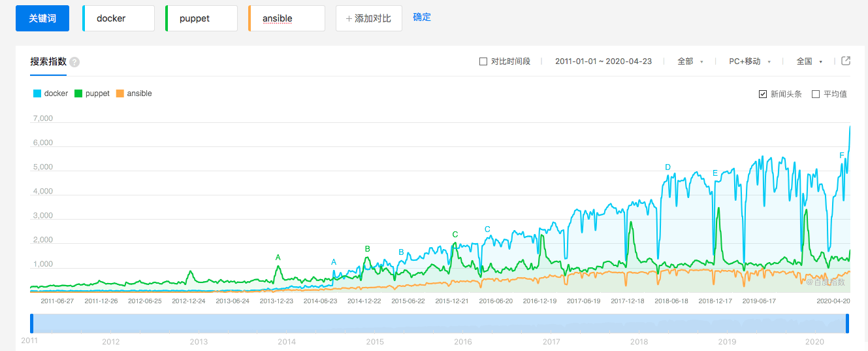Click the 2011-06-27 axis date label

(x=57, y=301)
